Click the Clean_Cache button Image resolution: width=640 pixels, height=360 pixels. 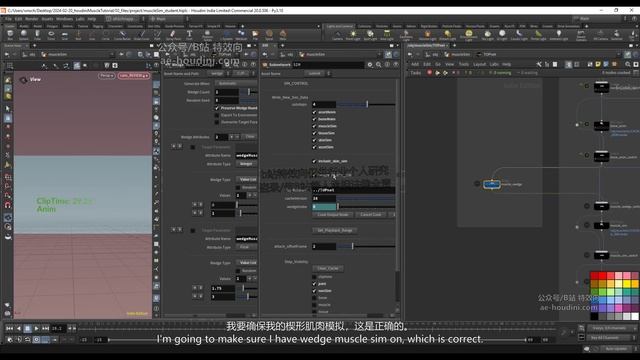328,269
